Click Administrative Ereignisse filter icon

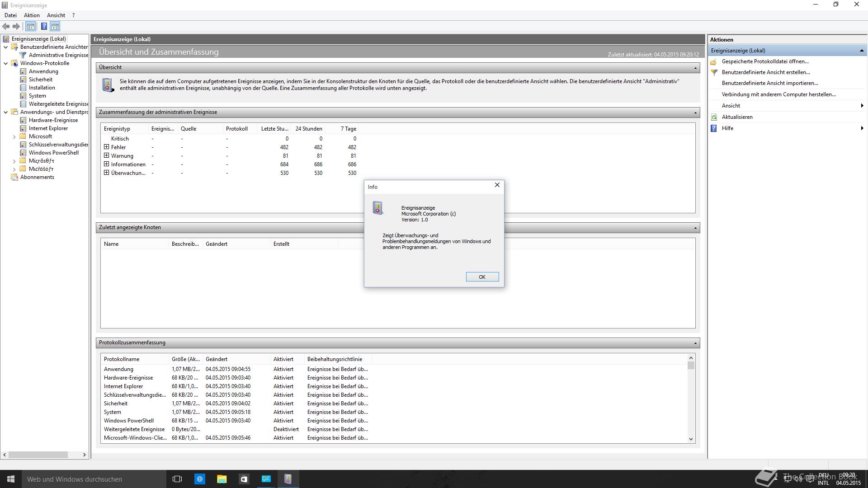click(x=23, y=55)
